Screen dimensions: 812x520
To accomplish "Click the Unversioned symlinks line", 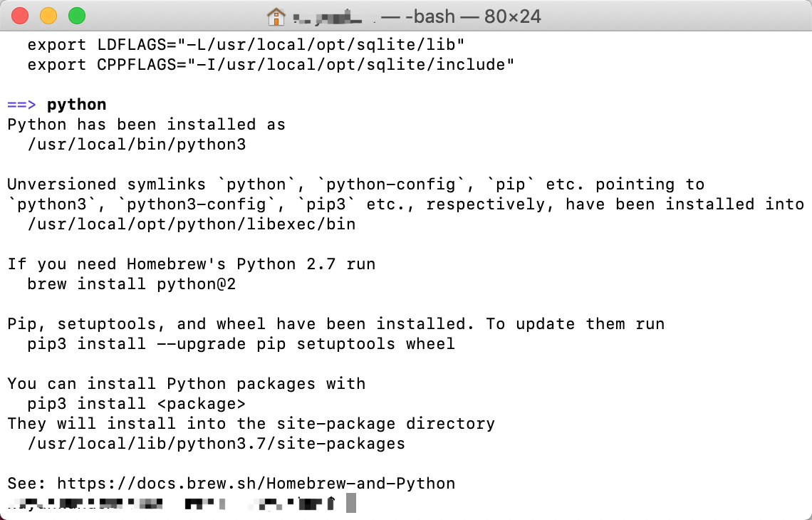I will 355,184.
